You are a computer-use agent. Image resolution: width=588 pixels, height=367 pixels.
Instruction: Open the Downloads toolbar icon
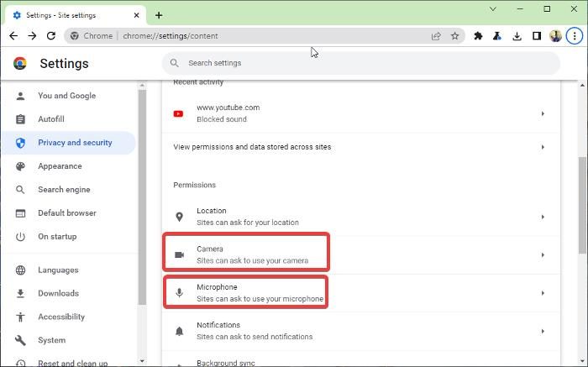pos(517,36)
